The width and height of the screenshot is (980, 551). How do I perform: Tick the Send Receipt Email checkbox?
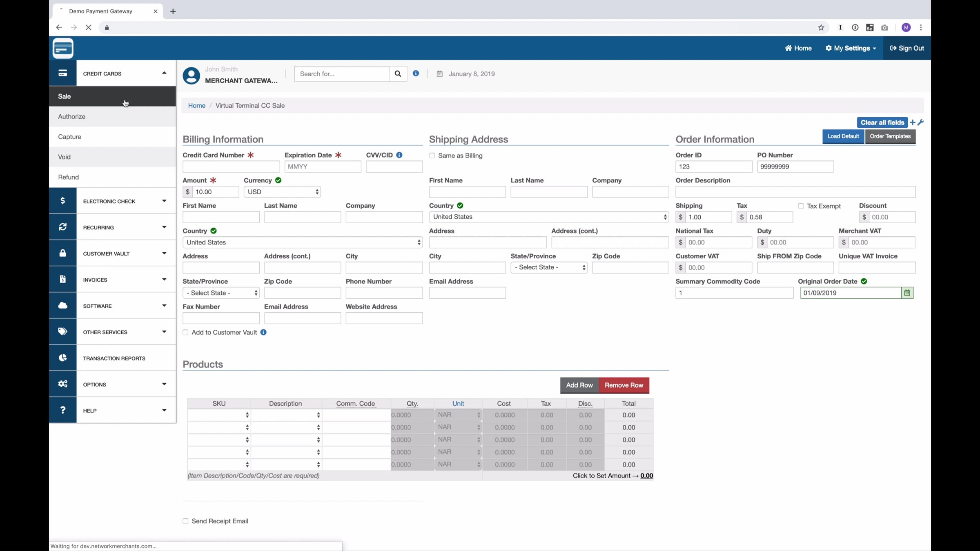[x=185, y=521]
